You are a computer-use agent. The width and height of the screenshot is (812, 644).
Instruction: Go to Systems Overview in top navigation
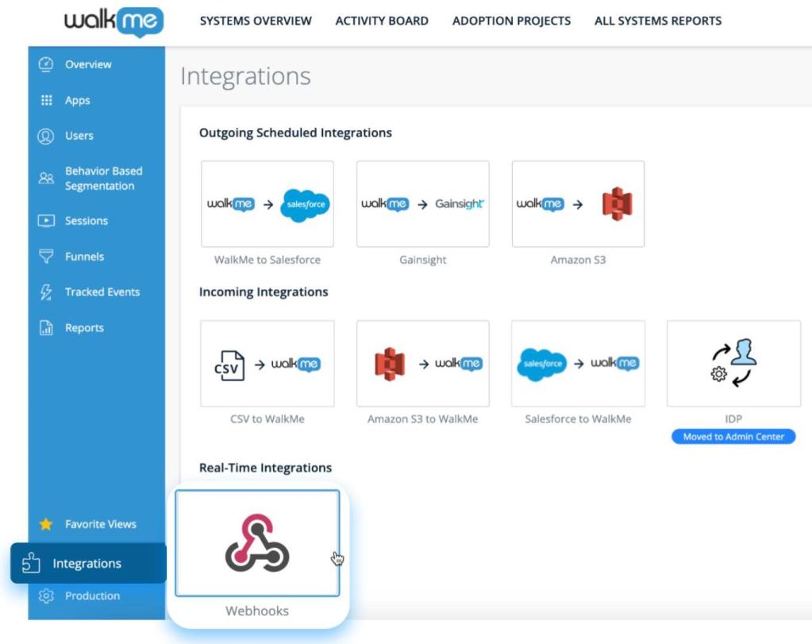pyautogui.click(x=256, y=21)
